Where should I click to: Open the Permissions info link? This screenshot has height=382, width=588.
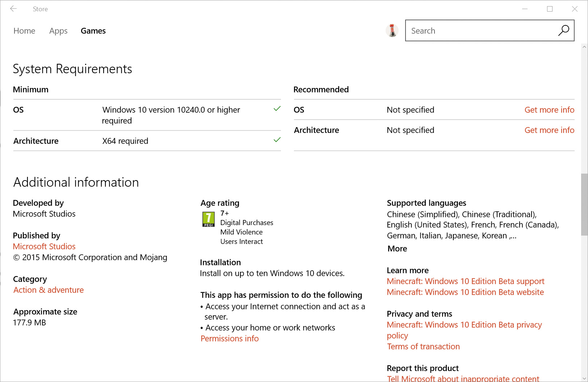(230, 339)
